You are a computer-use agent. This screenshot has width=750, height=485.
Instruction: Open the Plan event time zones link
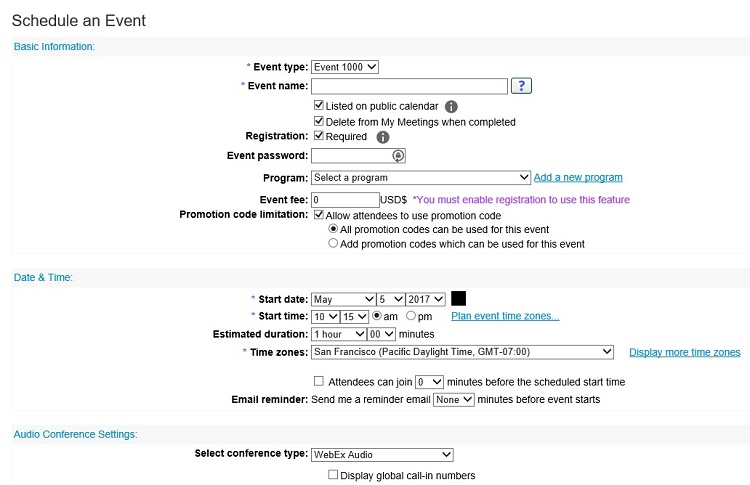click(x=505, y=316)
